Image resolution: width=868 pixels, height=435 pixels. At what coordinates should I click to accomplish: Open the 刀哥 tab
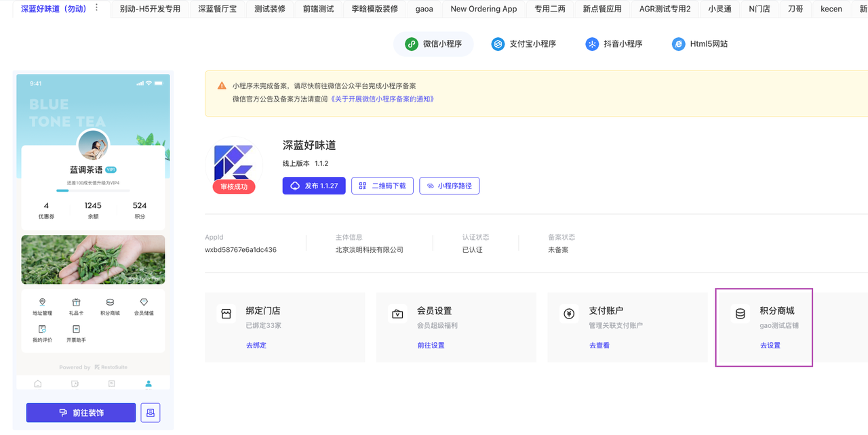coord(796,9)
